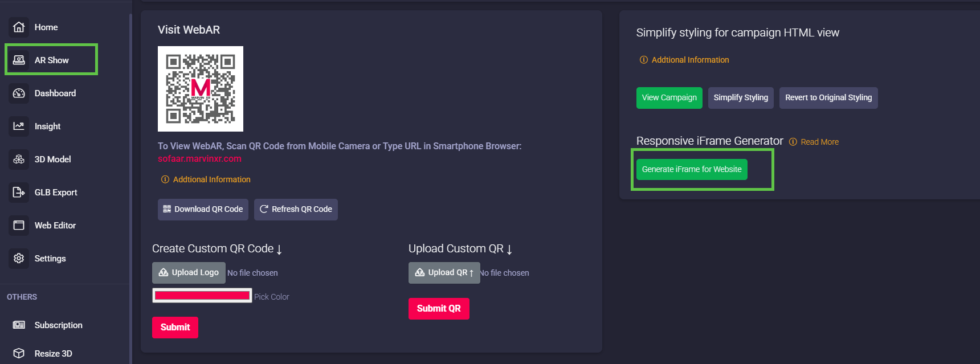
Task: Pick color from the pink swatch
Action: click(x=202, y=296)
